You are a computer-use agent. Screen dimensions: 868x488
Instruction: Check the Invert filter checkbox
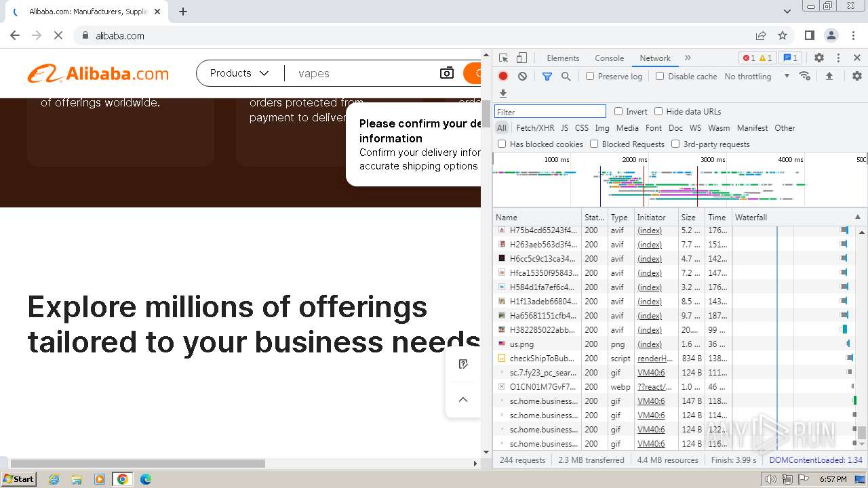tap(618, 111)
